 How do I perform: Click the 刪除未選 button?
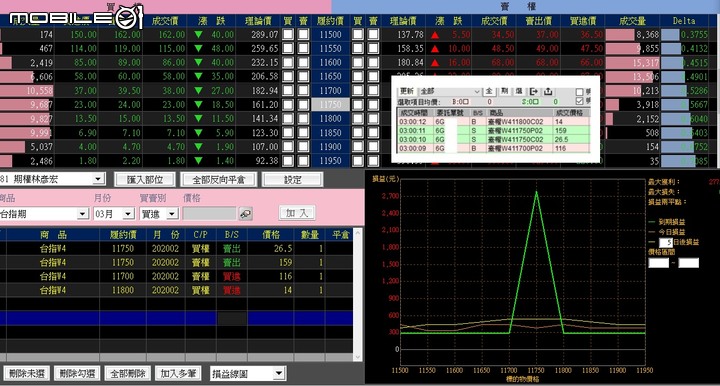[x=27, y=374]
